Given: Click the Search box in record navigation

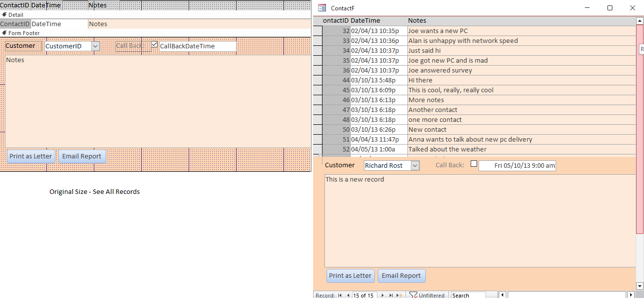Looking at the screenshot, I should (x=468, y=296).
